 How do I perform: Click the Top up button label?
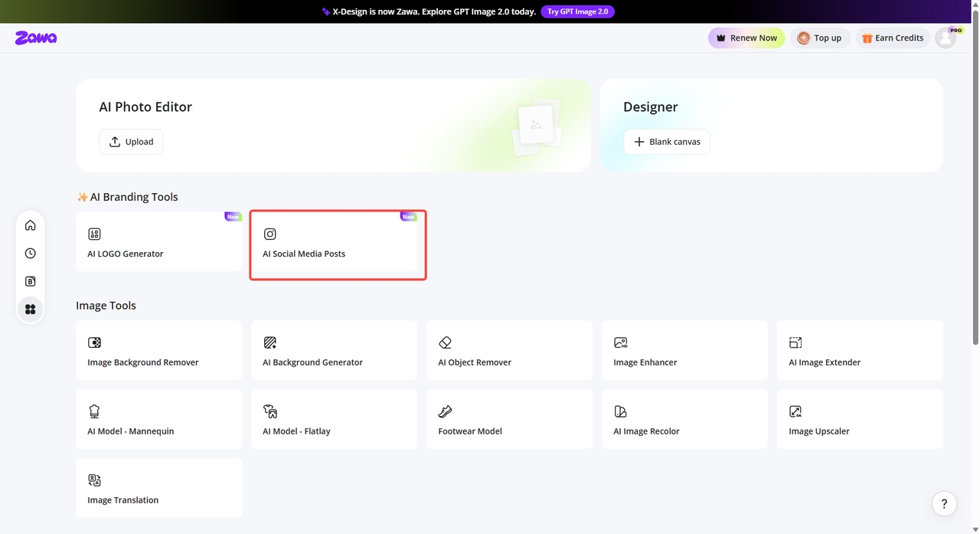[828, 38]
